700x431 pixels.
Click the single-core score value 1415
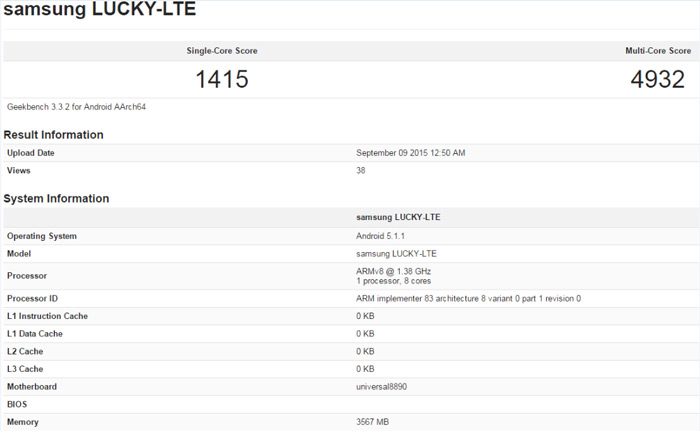(222, 80)
